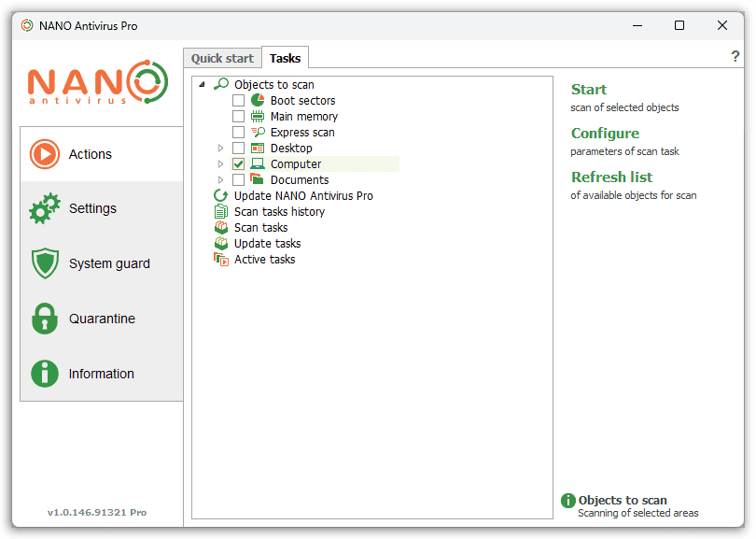
Task: Expand the Desktop tree node
Action: [x=220, y=149]
